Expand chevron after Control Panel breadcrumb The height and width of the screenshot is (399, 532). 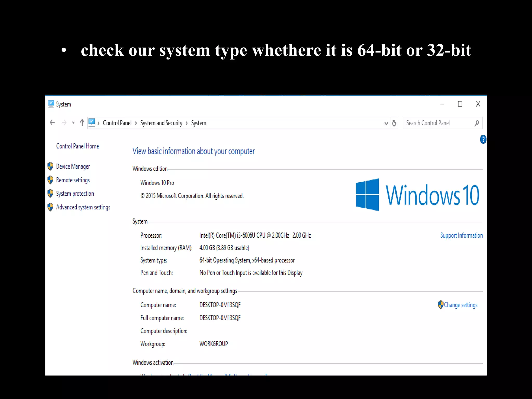pyautogui.click(x=136, y=123)
